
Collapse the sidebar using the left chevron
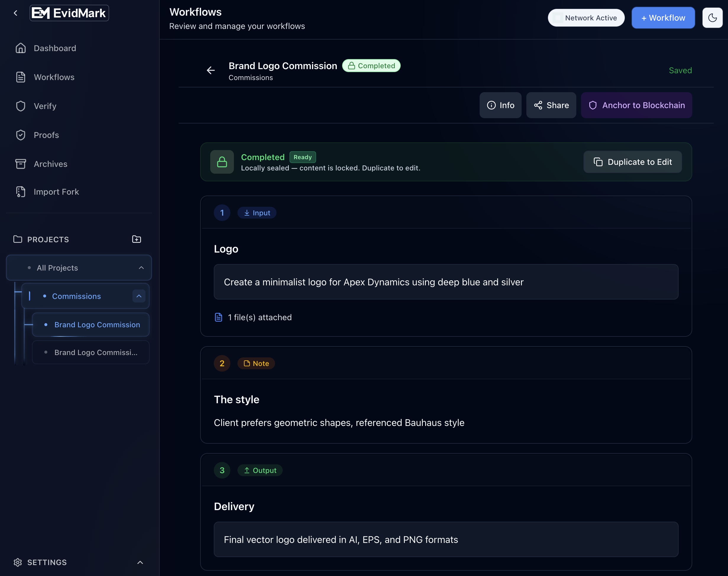tap(16, 12)
